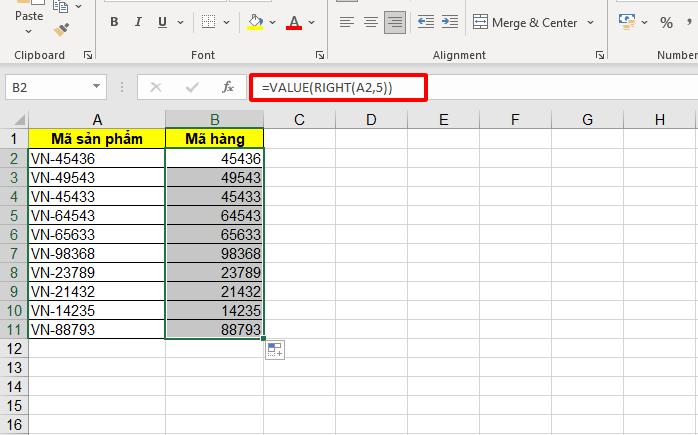698x435 pixels.
Task: Select column F header
Action: (515, 119)
